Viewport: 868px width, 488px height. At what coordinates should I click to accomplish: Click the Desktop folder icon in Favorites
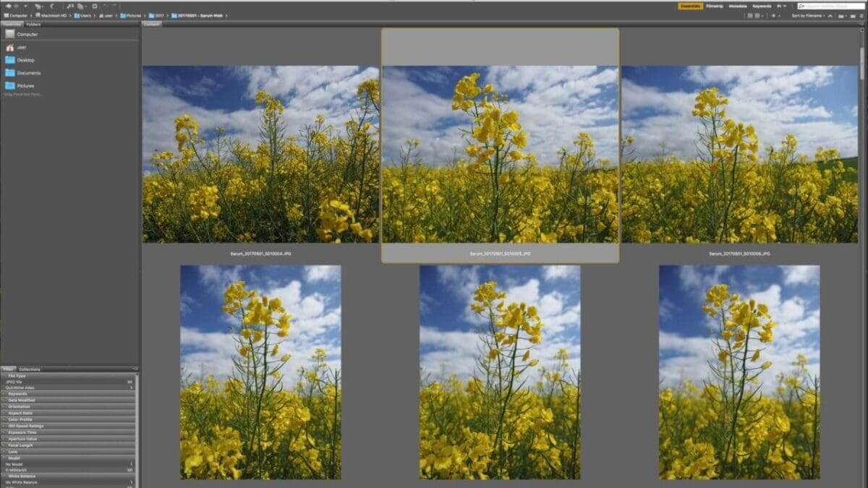(10, 60)
